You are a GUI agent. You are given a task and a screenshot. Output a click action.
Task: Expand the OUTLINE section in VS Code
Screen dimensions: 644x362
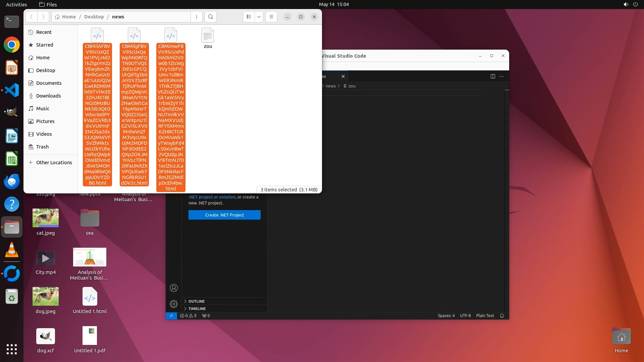coord(196,301)
